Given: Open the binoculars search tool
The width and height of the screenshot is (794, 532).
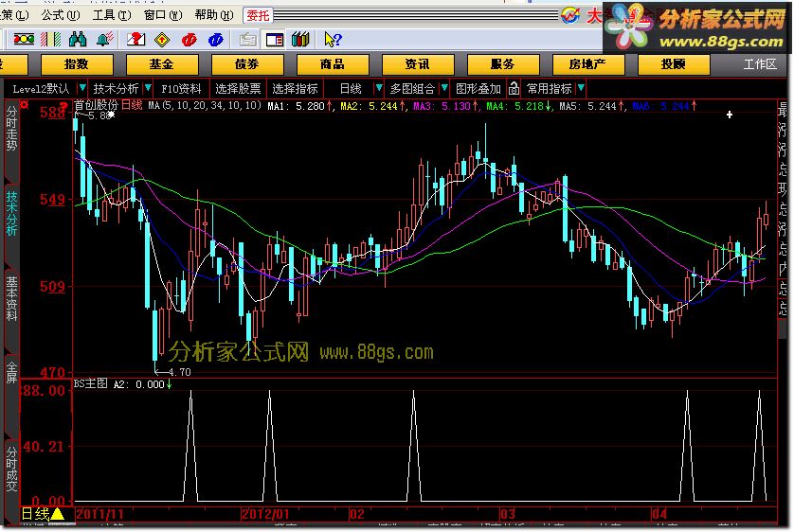Looking at the screenshot, I should [x=78, y=39].
